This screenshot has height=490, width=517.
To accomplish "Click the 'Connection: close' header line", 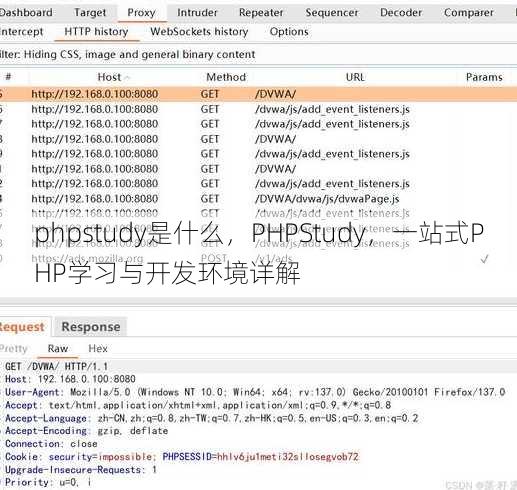I will (51, 444).
